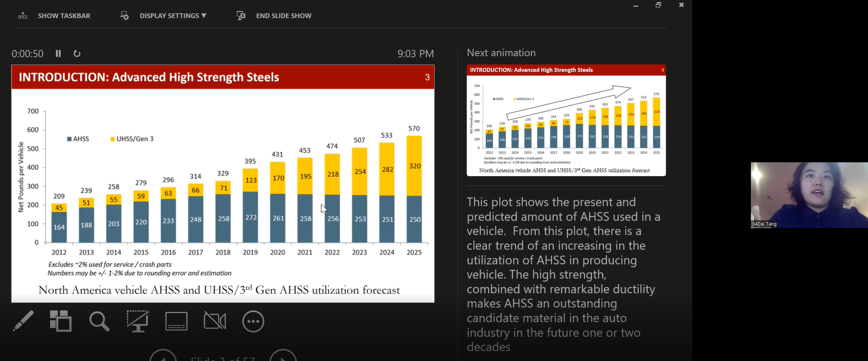The height and width of the screenshot is (361, 868).
Task: Toggle the camera on or off
Action: pos(215,321)
